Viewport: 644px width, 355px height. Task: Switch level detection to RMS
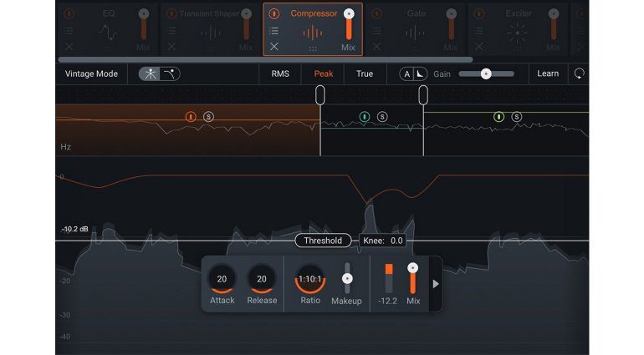(280, 74)
